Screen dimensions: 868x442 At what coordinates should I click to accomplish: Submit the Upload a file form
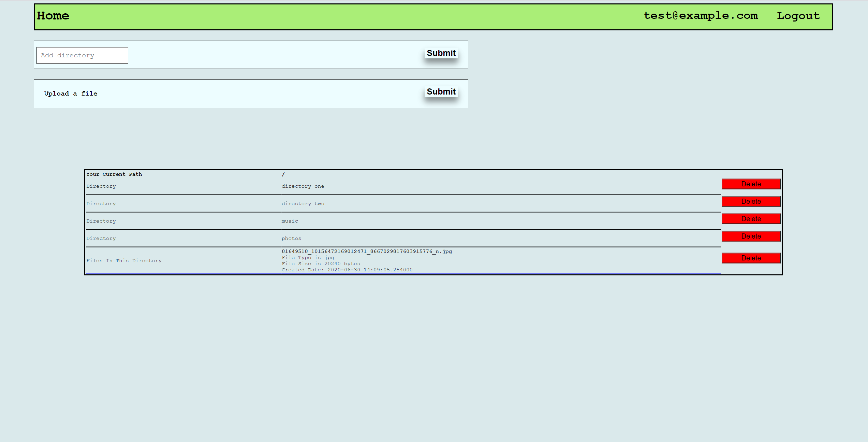[x=441, y=92]
